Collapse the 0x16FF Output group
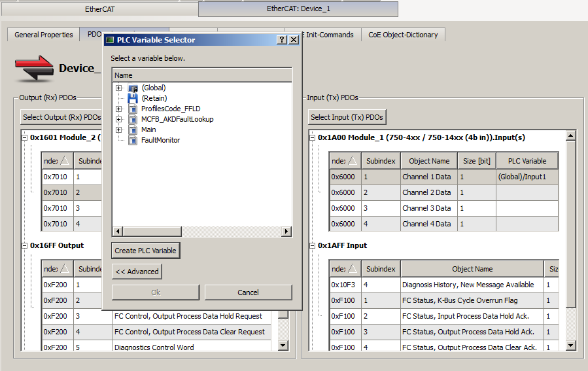The height and width of the screenshot is (371, 588). pyautogui.click(x=24, y=246)
